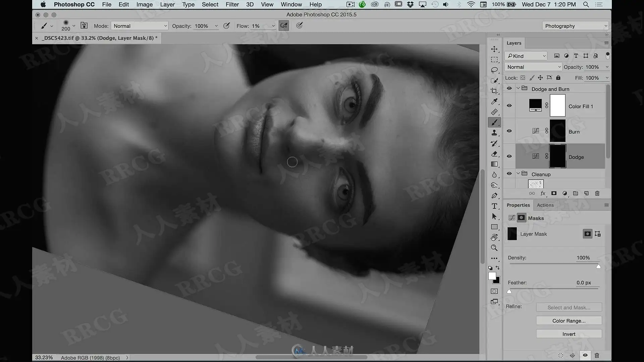Hide the Color Fill 1 layer
Viewport: 644px width, 362px height.
tap(509, 106)
